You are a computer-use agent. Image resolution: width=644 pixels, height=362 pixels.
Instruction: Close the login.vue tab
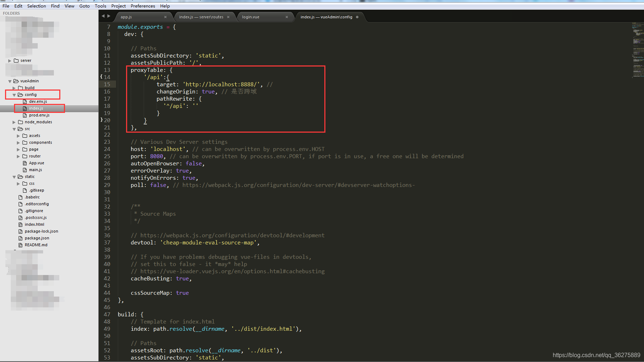[x=287, y=17]
